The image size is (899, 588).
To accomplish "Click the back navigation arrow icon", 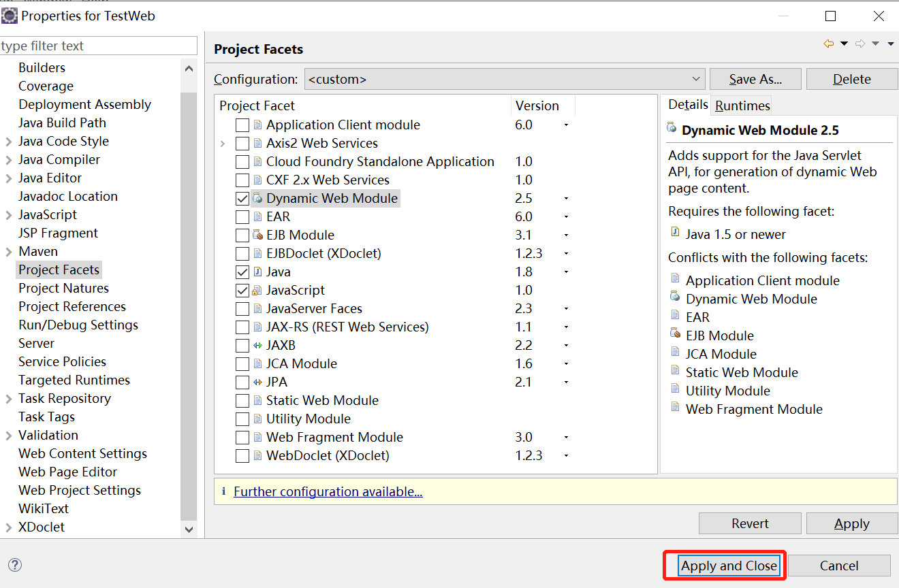I will click(x=829, y=44).
